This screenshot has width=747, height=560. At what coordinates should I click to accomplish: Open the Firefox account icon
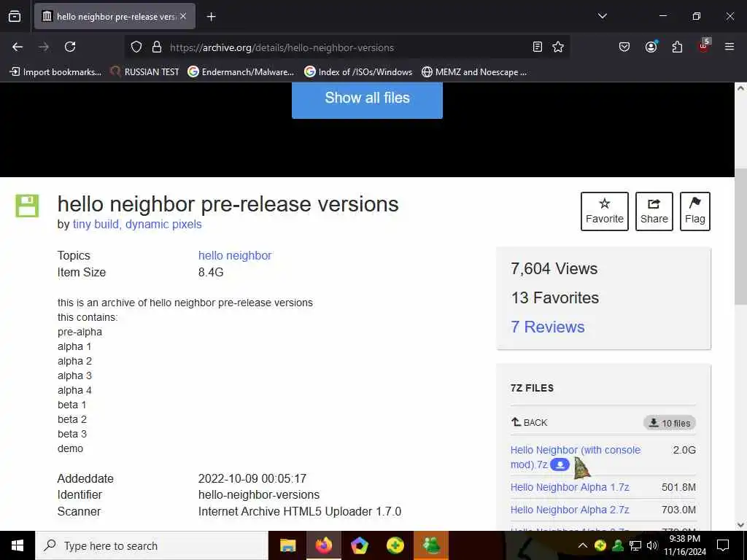651,47
